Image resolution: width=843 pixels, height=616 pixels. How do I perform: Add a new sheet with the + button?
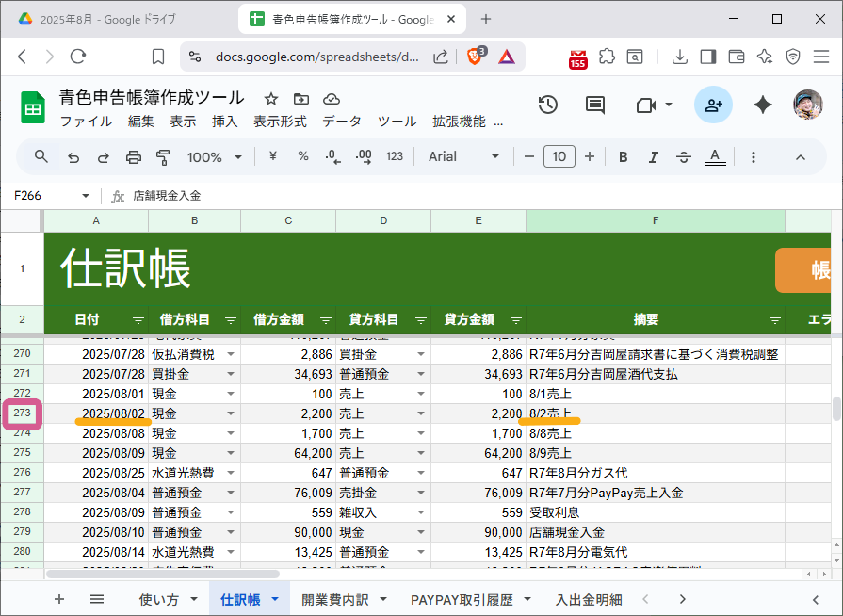58,598
